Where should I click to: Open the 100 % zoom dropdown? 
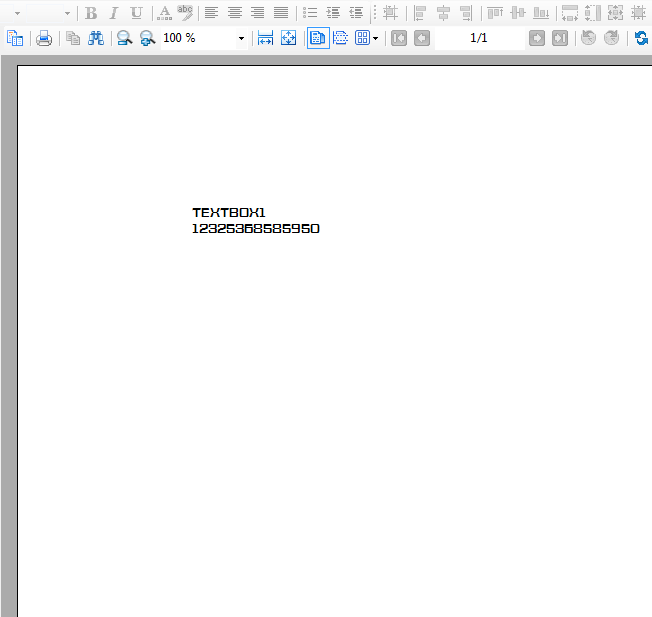pos(241,39)
